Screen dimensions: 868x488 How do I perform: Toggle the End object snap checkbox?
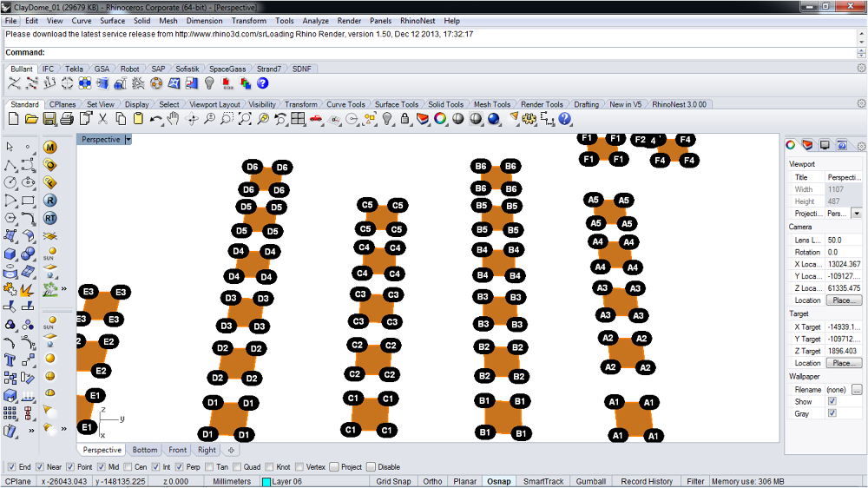[11, 467]
